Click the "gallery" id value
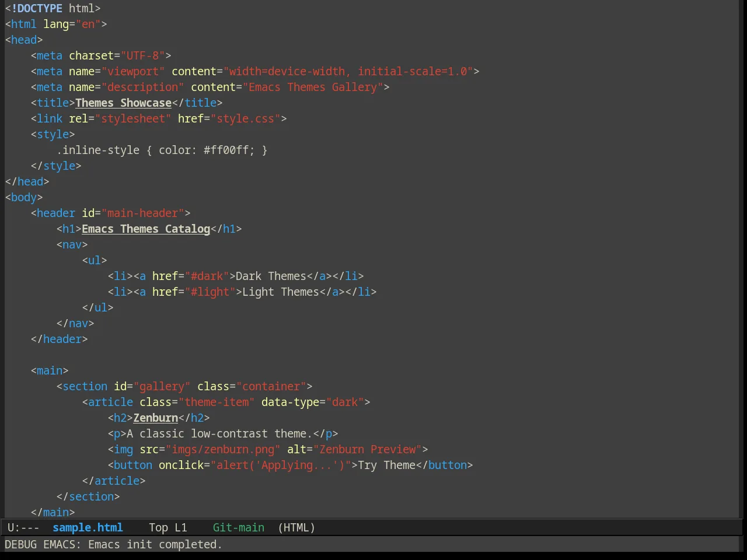The width and height of the screenshot is (747, 560). point(162,386)
